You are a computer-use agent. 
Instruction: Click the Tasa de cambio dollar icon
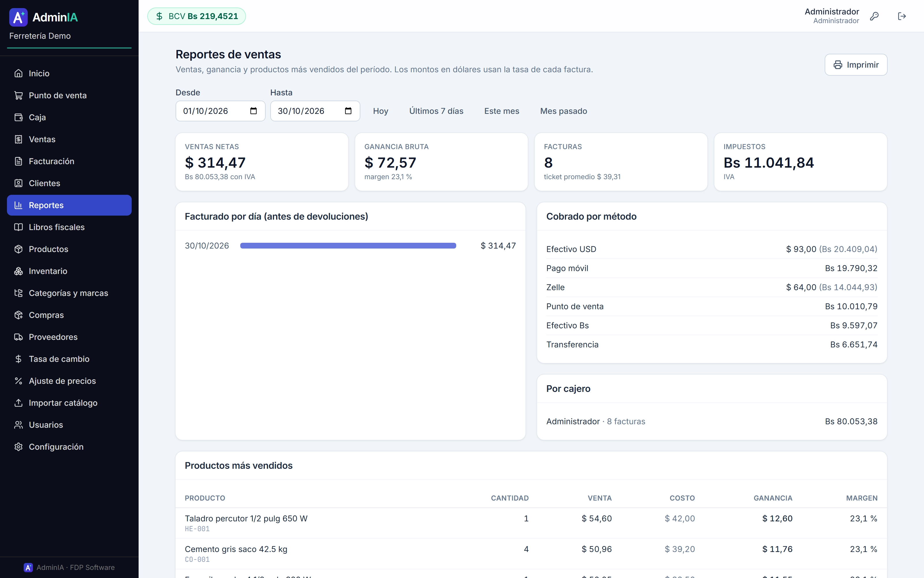point(18,359)
